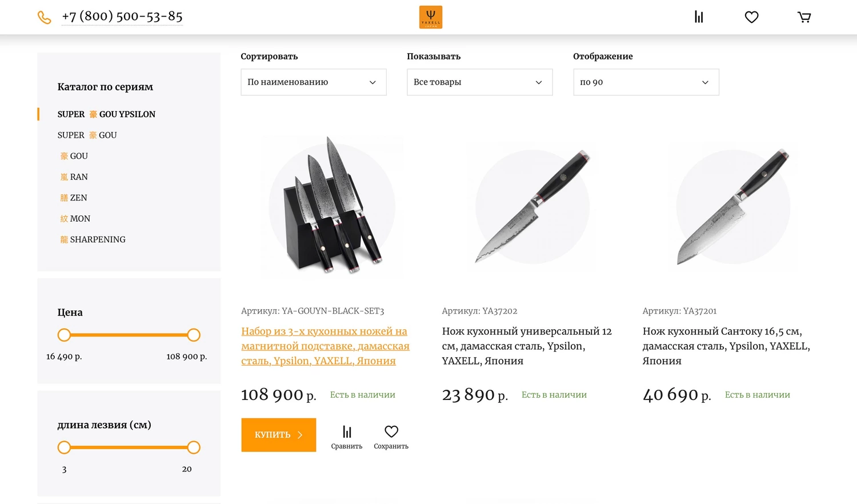Screen dimensions: 857x504
Task: Open favorites via header heart icon
Action: [751, 17]
